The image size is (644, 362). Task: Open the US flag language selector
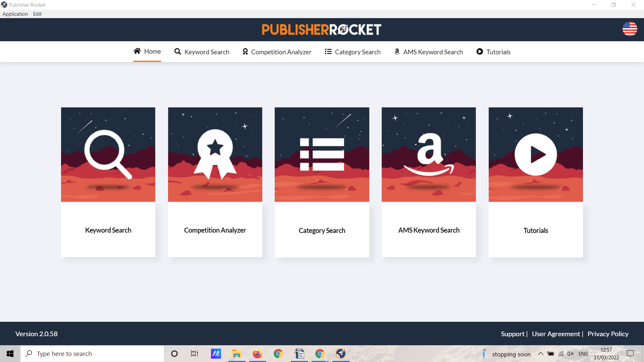(630, 29)
